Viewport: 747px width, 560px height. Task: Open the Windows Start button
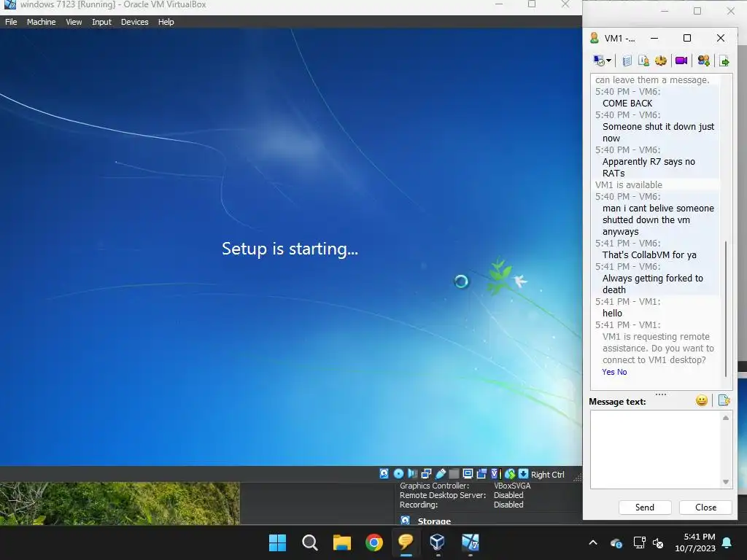[277, 542]
